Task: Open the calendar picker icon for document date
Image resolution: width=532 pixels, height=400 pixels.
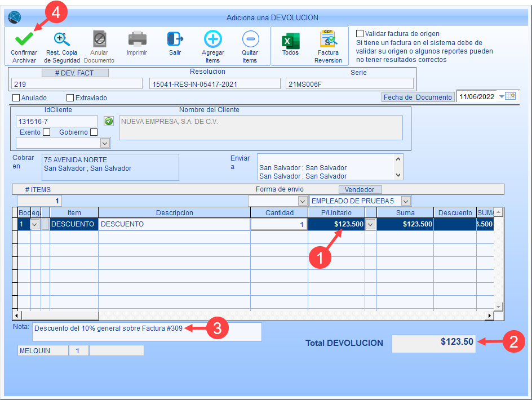Action: [x=511, y=96]
